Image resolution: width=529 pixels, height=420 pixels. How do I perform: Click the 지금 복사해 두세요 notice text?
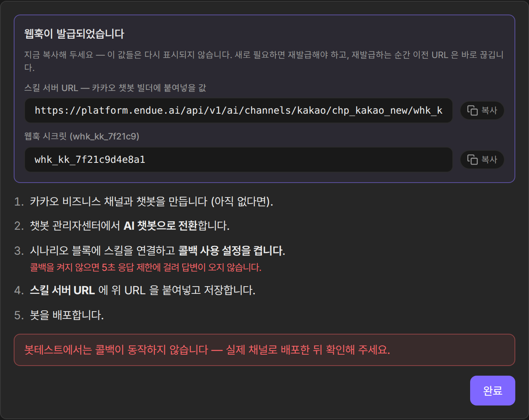(x=264, y=61)
